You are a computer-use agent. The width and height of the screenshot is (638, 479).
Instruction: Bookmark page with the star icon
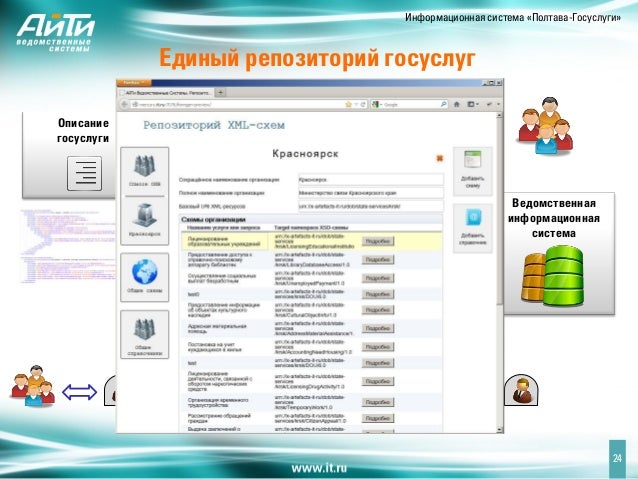[348, 105]
